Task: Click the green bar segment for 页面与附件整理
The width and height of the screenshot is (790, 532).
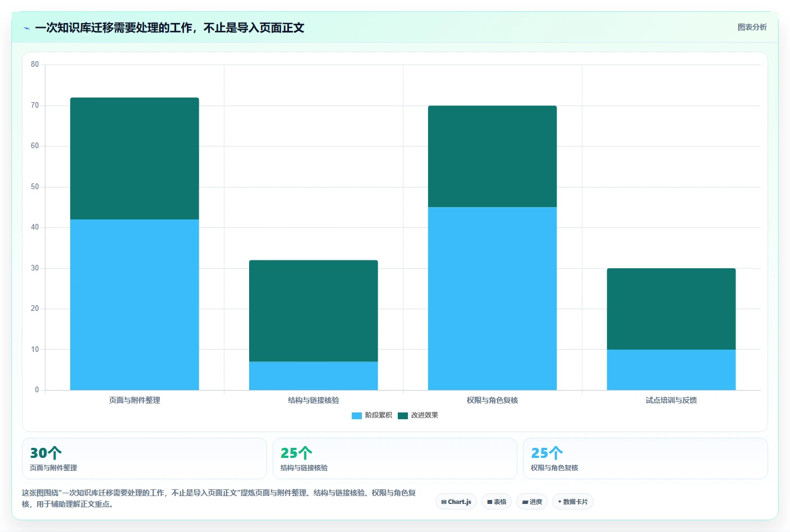Action: click(x=135, y=158)
